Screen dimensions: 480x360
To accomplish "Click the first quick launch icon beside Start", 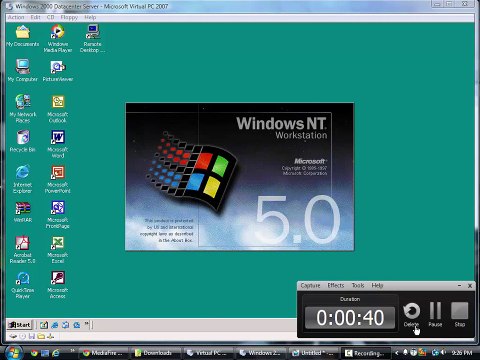I will click(x=44, y=325).
